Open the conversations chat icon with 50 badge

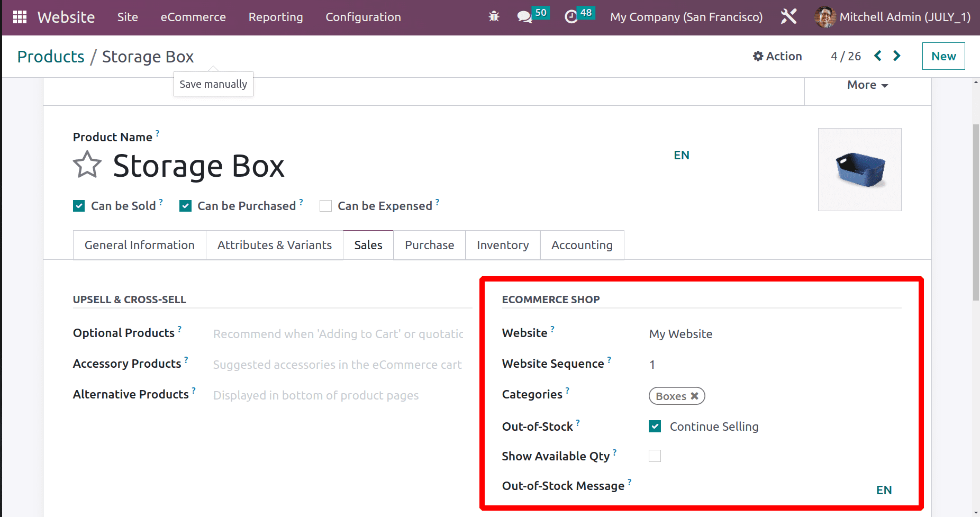pyautogui.click(x=524, y=17)
